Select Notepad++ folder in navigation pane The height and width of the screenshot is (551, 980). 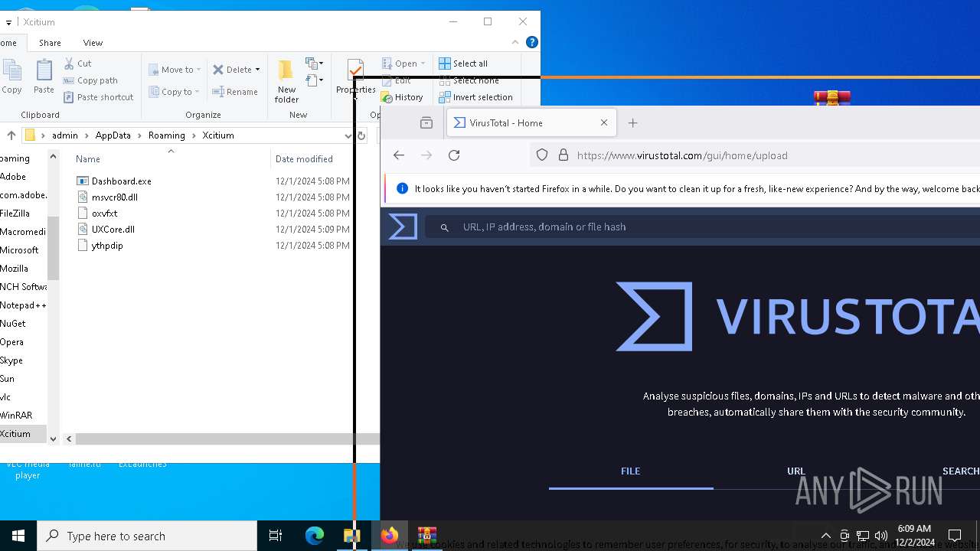[23, 305]
